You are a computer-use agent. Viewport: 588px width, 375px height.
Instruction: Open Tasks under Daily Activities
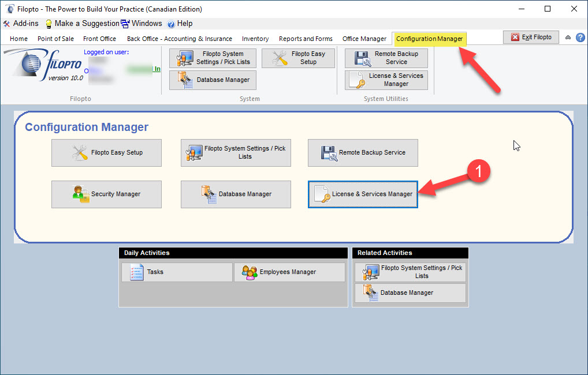point(177,272)
